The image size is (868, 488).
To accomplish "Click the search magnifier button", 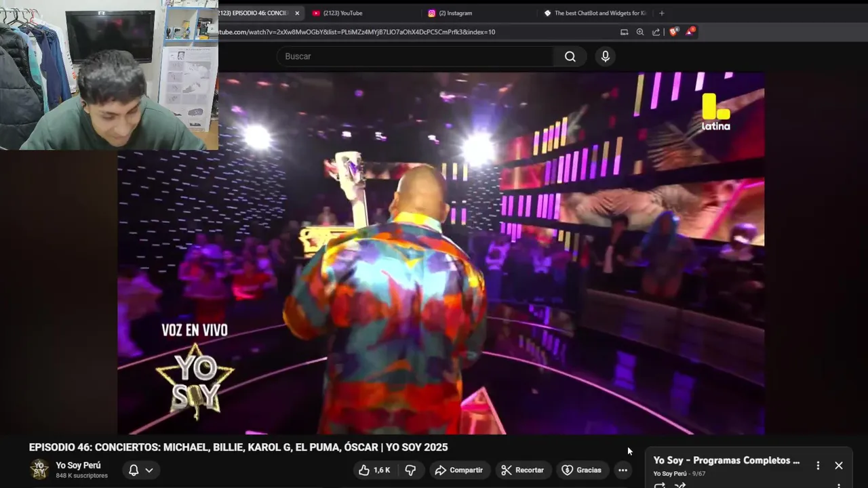I will 570,56.
